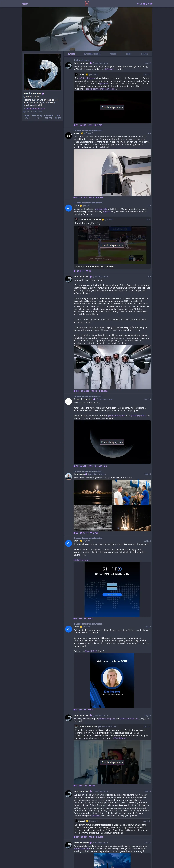Open the rocket landing at night photo

pos(93,492)
